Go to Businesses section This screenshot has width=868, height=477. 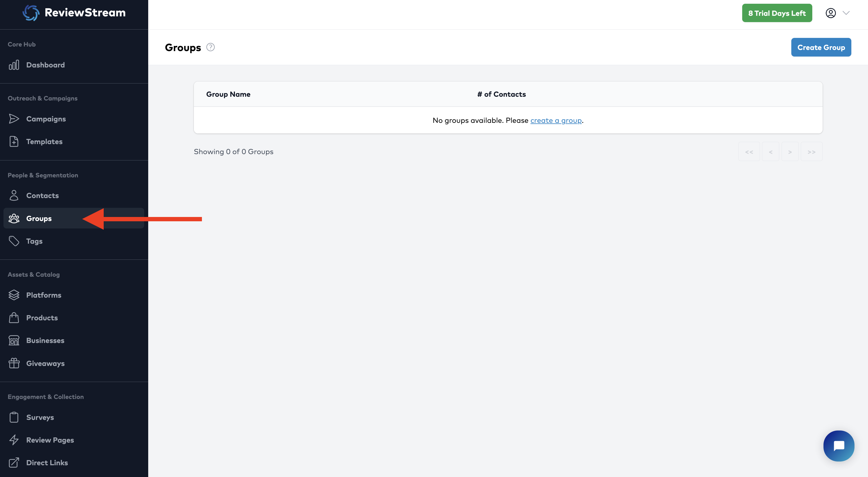45,340
